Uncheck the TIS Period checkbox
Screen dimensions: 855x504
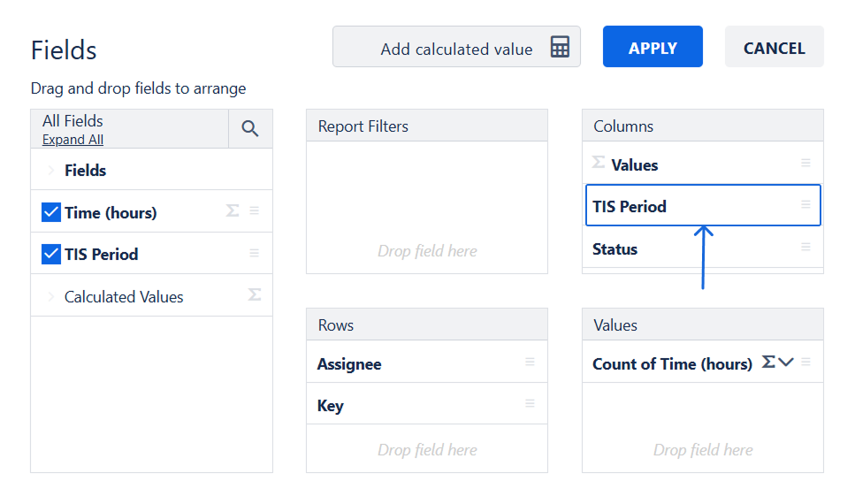[x=51, y=255]
